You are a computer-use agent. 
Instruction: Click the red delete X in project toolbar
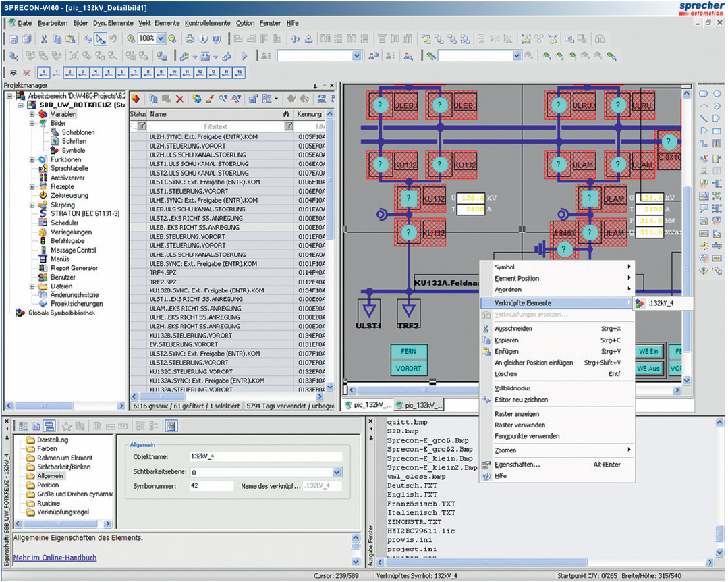(x=179, y=99)
